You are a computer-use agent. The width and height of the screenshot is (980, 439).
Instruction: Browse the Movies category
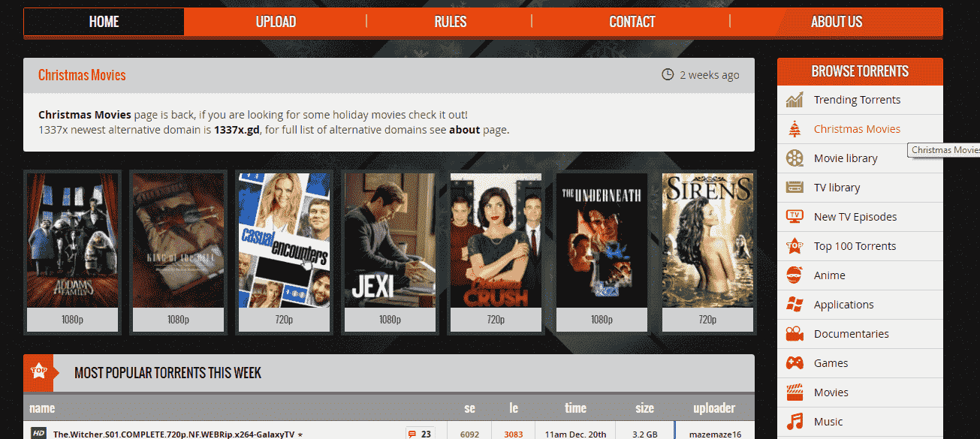831,392
